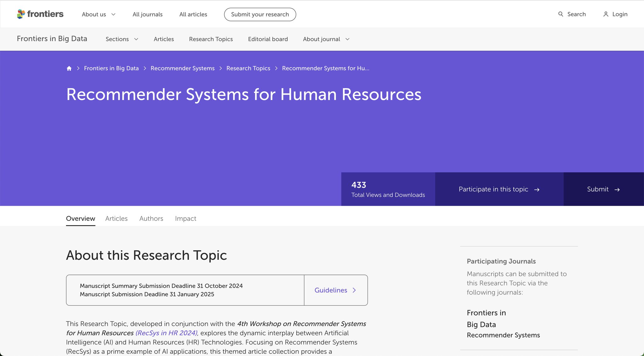Click Submit your research button
Image resolution: width=644 pixels, height=356 pixels.
[260, 14]
